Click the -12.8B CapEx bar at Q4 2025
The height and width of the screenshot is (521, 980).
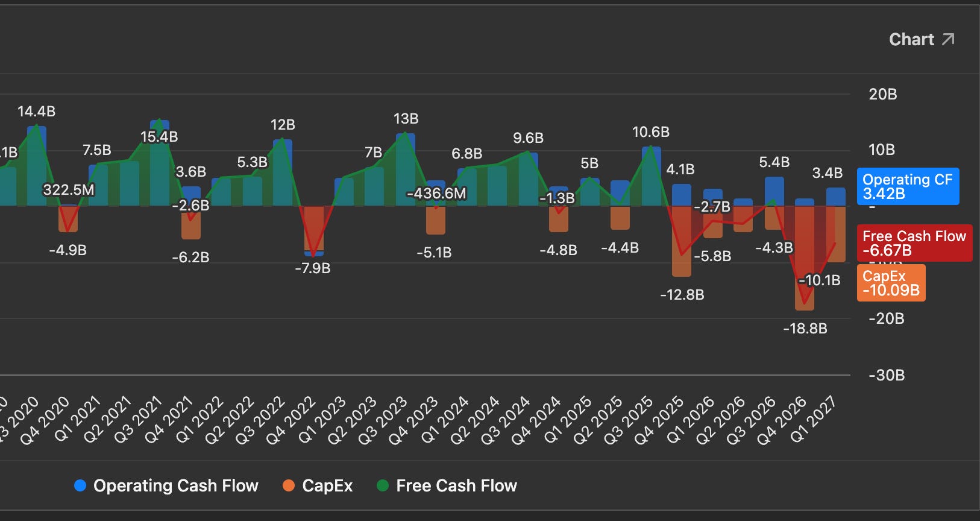682,241
